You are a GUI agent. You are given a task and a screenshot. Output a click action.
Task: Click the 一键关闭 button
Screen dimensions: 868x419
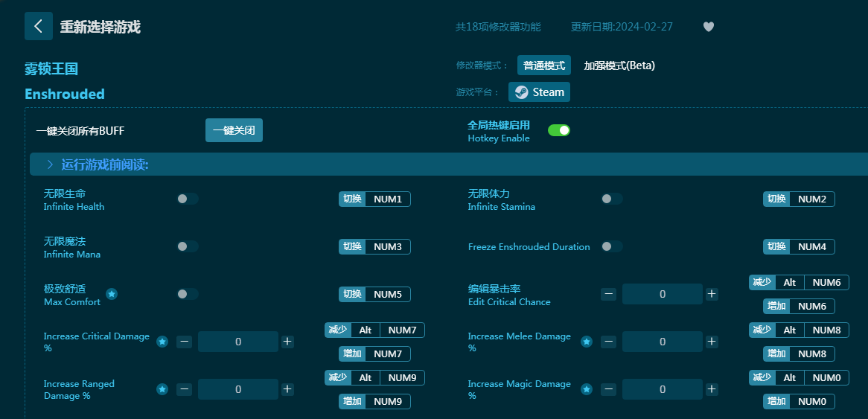[234, 130]
